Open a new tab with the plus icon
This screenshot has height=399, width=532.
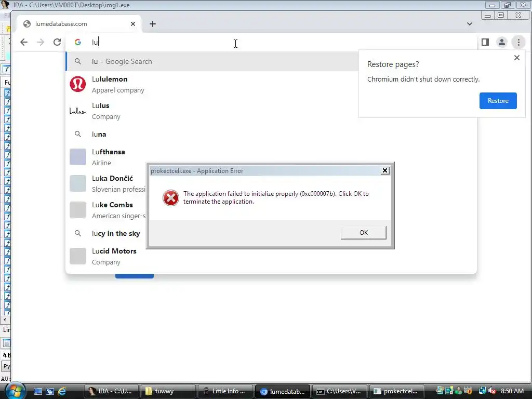point(153,24)
